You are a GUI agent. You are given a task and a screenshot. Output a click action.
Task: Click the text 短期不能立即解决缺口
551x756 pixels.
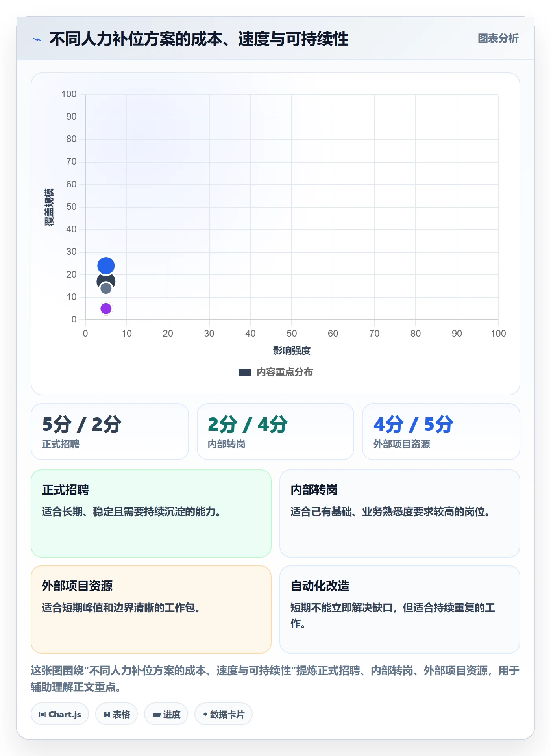point(342,608)
